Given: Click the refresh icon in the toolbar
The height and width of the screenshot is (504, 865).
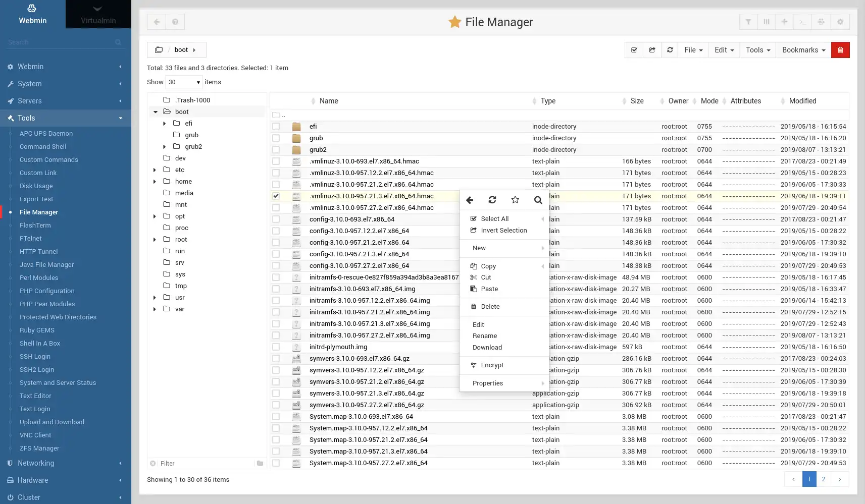Looking at the screenshot, I should coord(670,50).
